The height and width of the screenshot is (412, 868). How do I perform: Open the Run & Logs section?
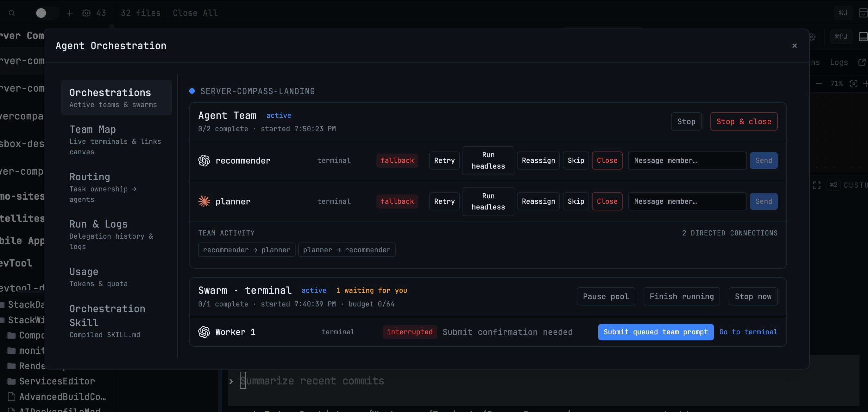coord(116,235)
